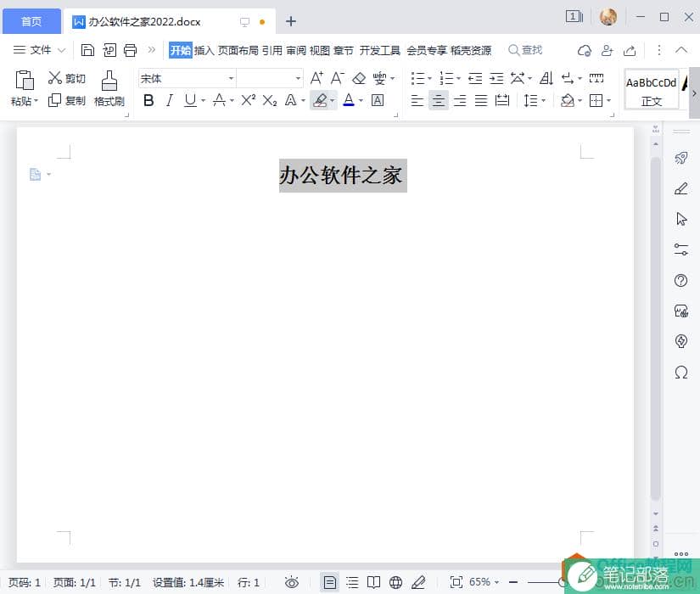Toggle distributed alignment
Image resolution: width=700 pixels, height=594 pixels.
(502, 100)
